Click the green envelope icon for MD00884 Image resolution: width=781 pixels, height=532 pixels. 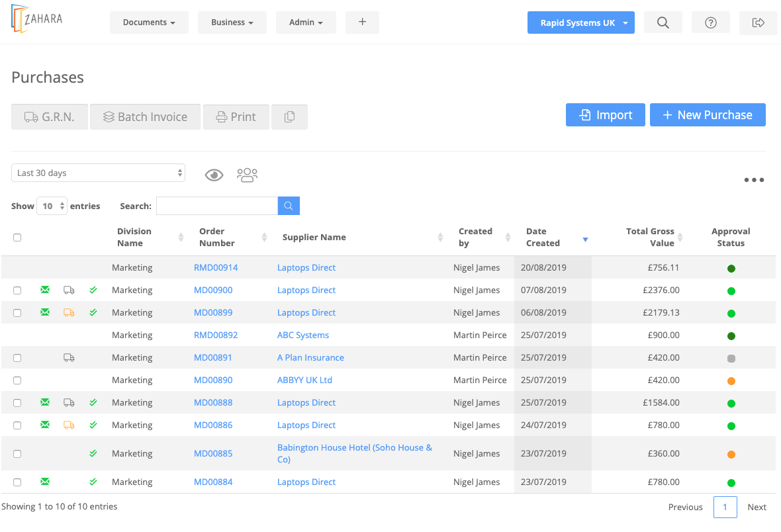tap(45, 482)
